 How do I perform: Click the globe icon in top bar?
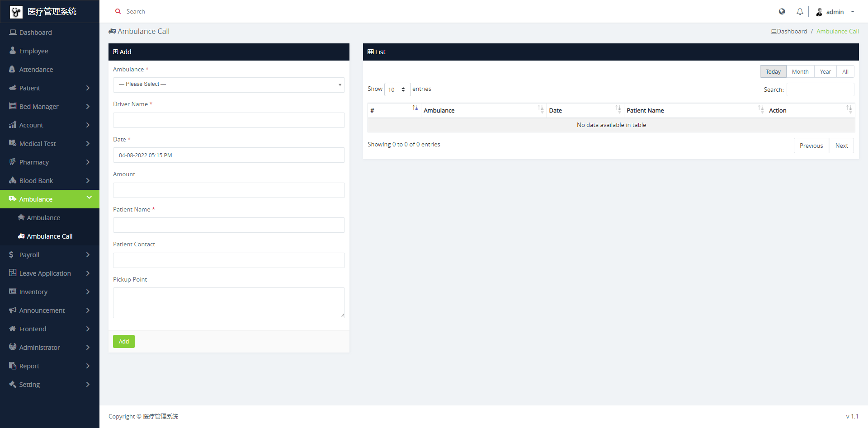[x=782, y=12]
